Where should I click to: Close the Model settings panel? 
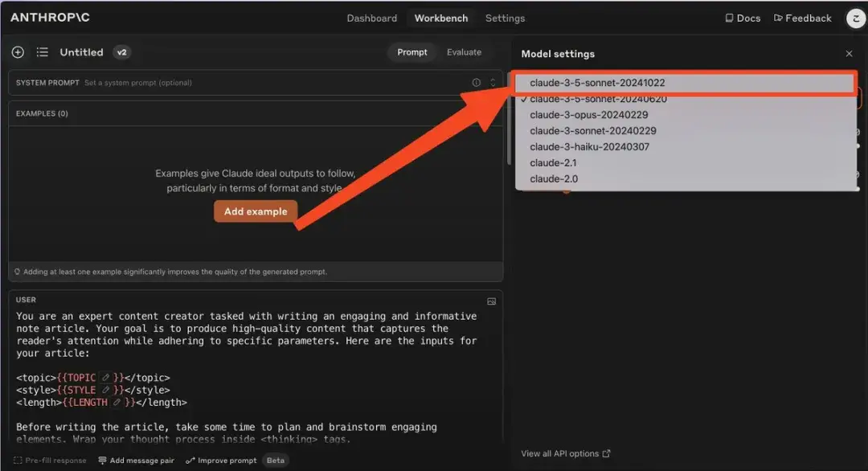click(x=850, y=54)
